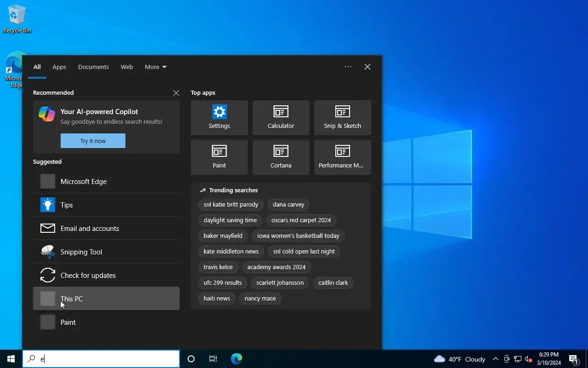Open Cortana tile in Top apps
This screenshot has height=368, width=588.
coord(281,157)
